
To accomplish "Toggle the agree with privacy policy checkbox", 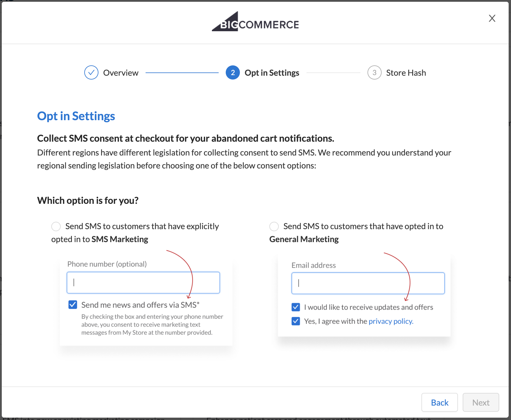I will point(296,321).
